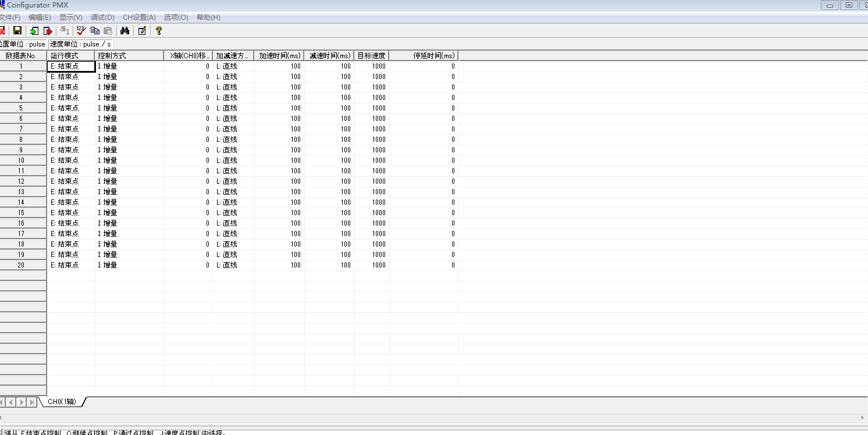Switch to the CH0(1轴) tab

[x=62, y=402]
